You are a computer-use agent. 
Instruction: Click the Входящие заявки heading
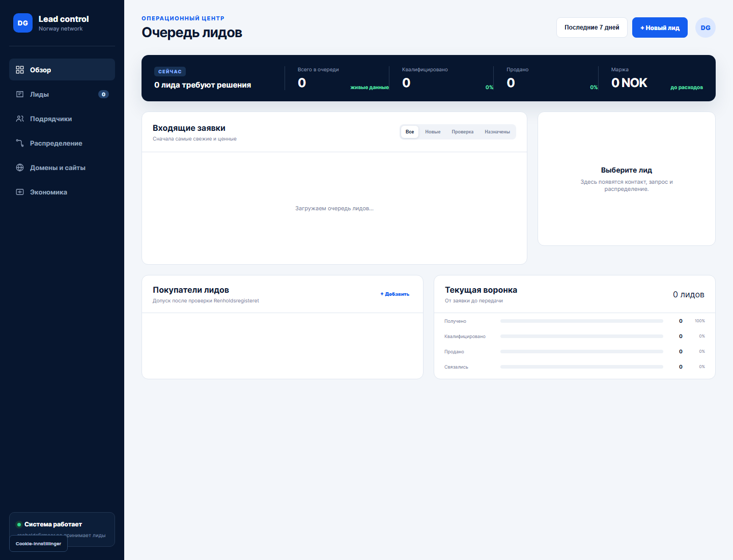click(189, 128)
